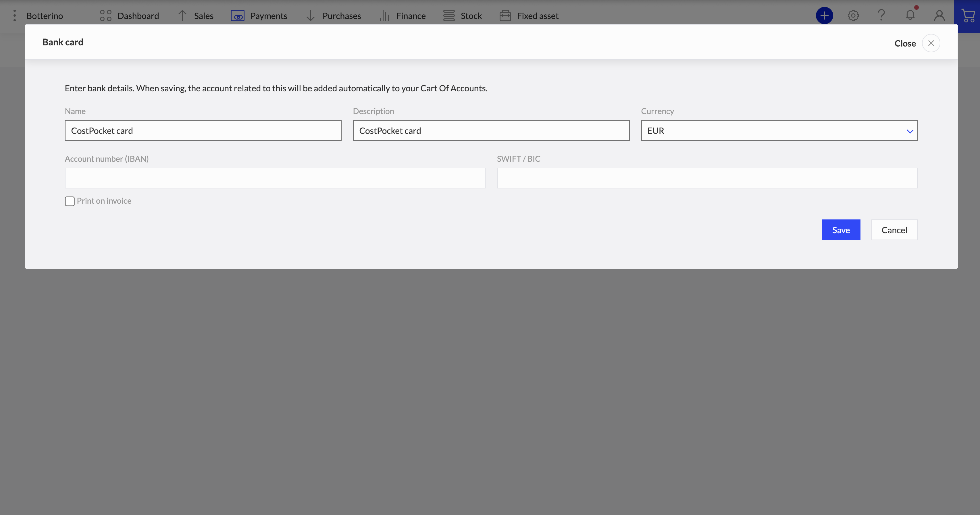Close the Bank card dialog
Viewport: 980px width, 515px height.
[931, 43]
